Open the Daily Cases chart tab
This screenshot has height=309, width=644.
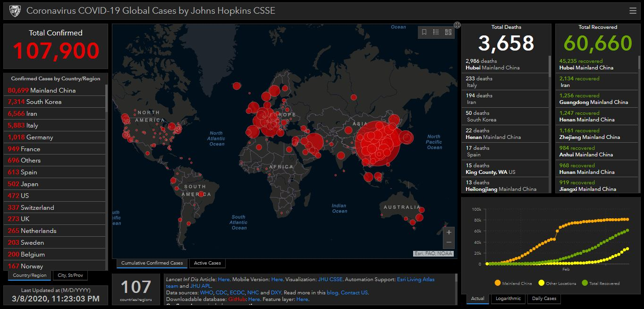[544, 299]
